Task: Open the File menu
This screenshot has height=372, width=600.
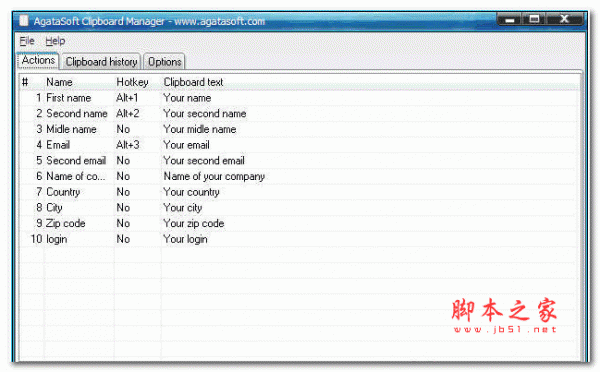Action: (x=27, y=41)
